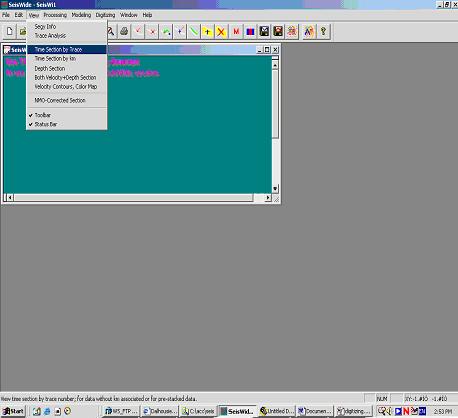Image resolution: width=458 pixels, height=418 pixels.
Task: Click the NUM indicator in status bar
Action: [x=382, y=399]
